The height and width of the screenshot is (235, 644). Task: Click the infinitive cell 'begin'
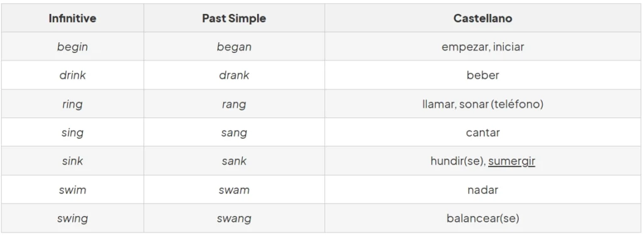coord(72,47)
